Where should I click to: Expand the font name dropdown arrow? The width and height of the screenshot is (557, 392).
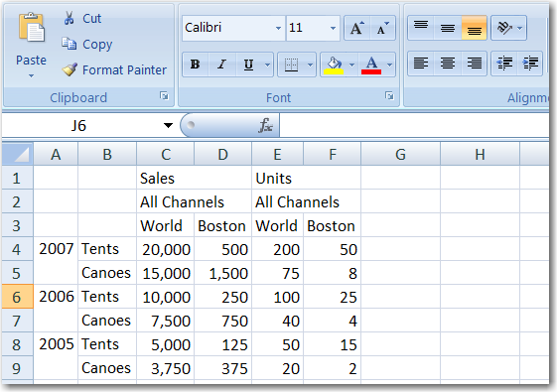tap(278, 28)
